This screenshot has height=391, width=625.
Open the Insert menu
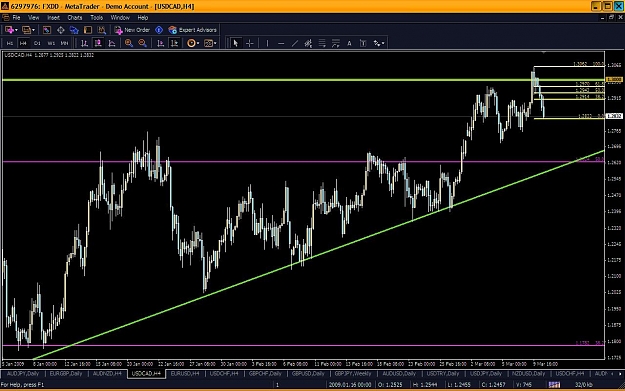(x=53, y=18)
